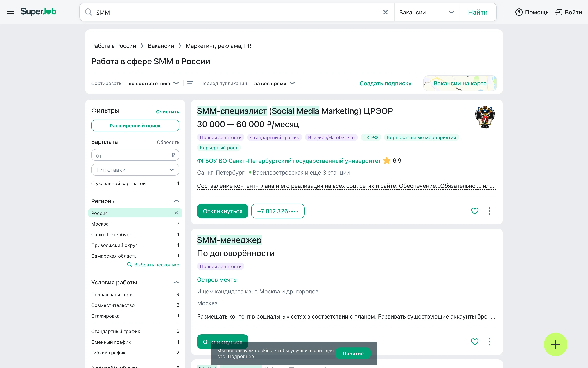The image size is (588, 368).
Task: Click Стандартный график tag on first vacancy
Action: [274, 137]
